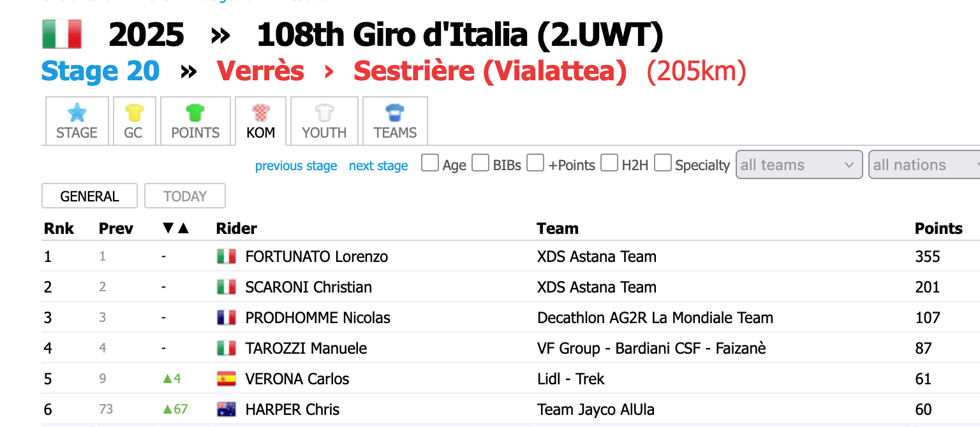Click the polka-dot KOM jersey icon

260,113
